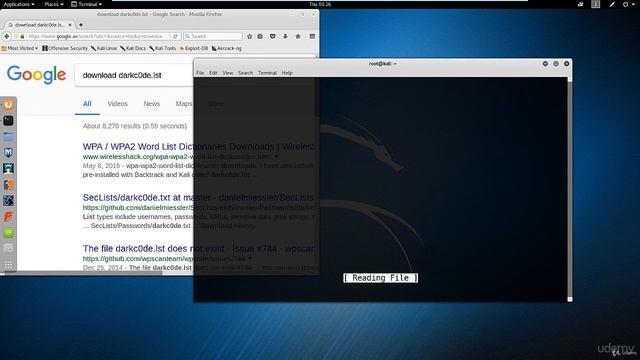The image size is (640, 360).
Task: Open Terminal app menu in top panel
Action: [86, 4]
